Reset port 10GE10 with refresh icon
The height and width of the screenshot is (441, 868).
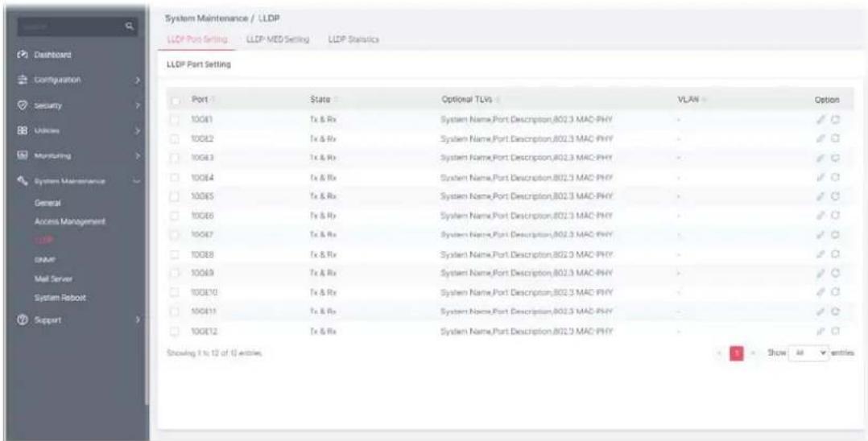836,291
